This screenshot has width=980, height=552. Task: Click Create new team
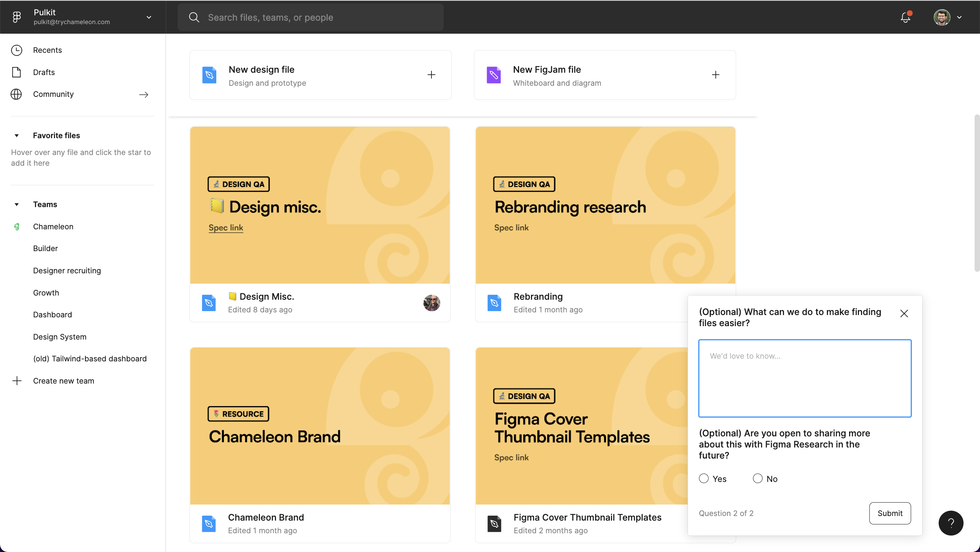(x=64, y=381)
